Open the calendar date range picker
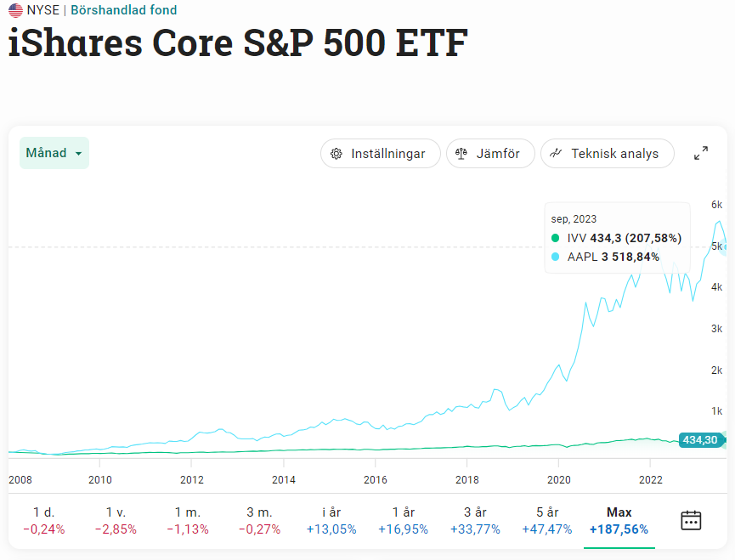 (x=691, y=520)
